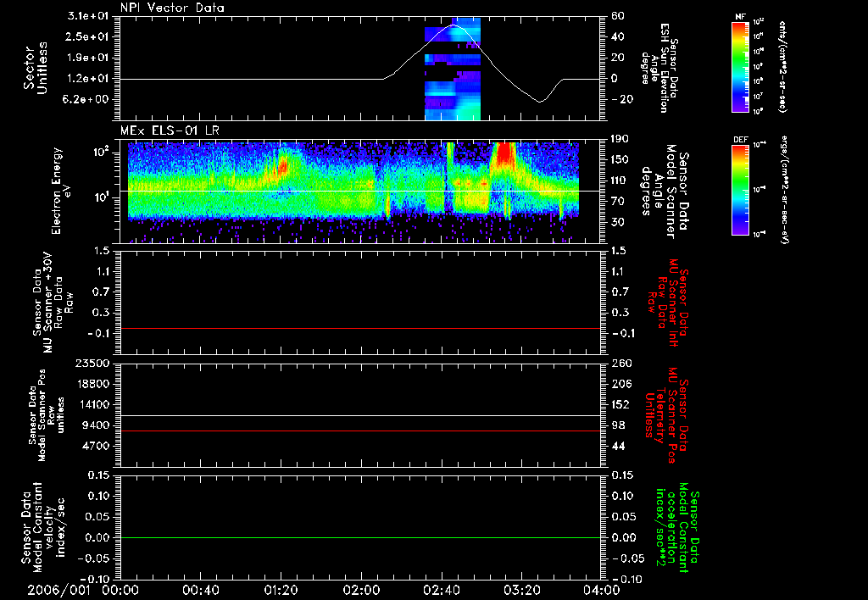Image resolution: width=868 pixels, height=600 pixels.
Task: Click the red line in the MU Scanner +30V panel
Action: tap(360, 328)
